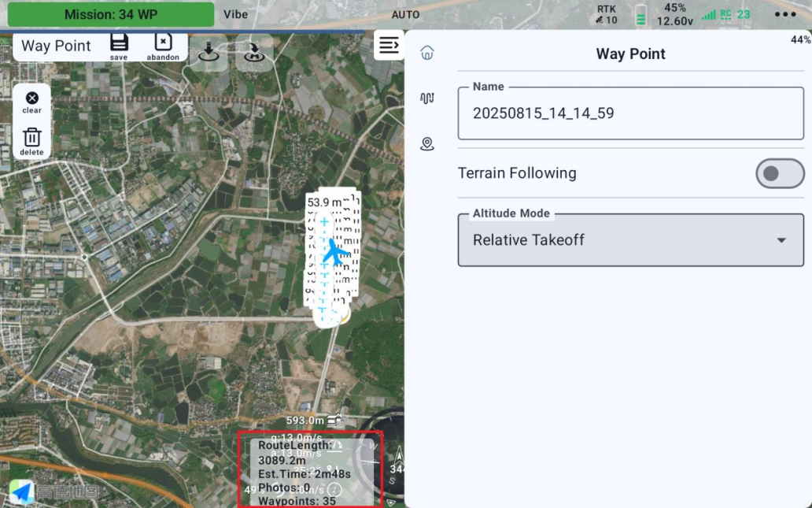
Task: Tap the battery level indicator
Action: tap(640, 15)
